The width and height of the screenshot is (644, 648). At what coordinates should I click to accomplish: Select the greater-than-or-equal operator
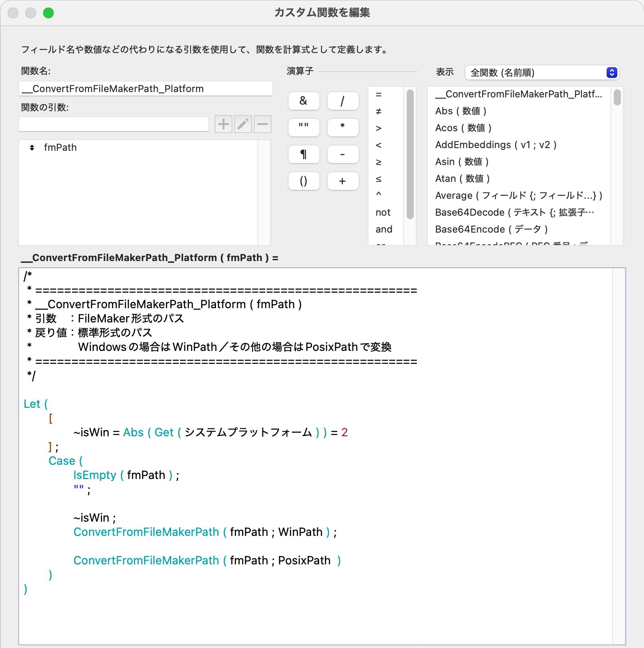point(386,162)
